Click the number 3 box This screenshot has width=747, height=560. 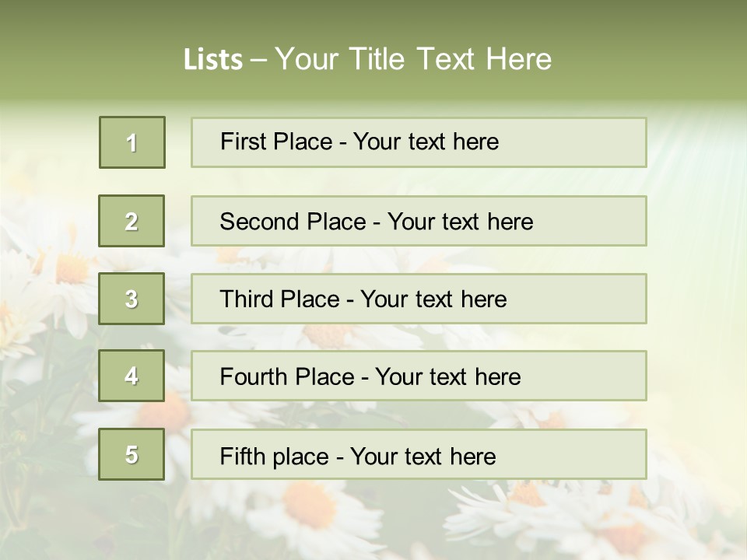point(132,299)
